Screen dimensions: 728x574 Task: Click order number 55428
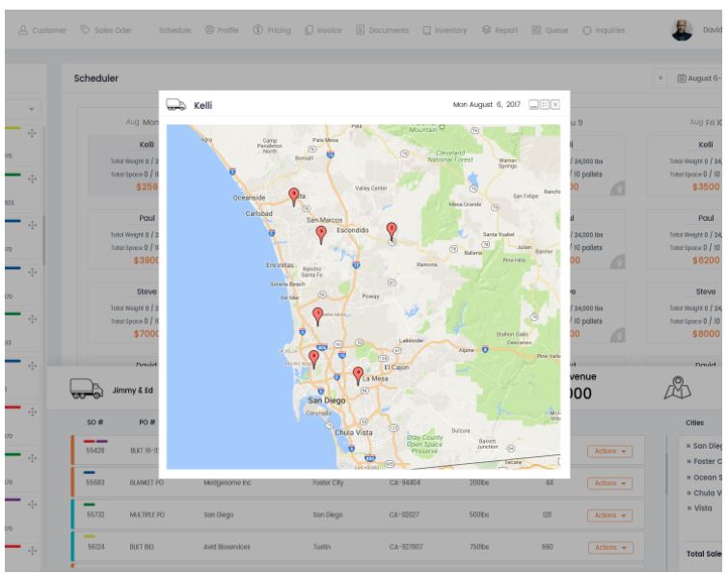(x=95, y=451)
